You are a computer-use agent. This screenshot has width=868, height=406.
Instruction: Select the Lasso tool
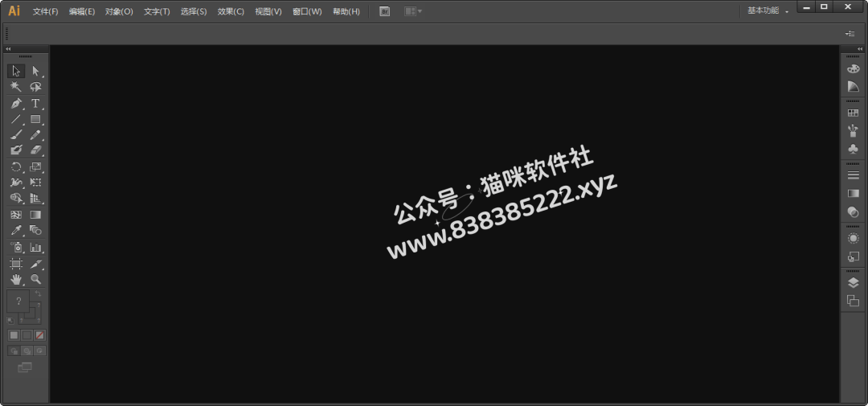tap(35, 87)
